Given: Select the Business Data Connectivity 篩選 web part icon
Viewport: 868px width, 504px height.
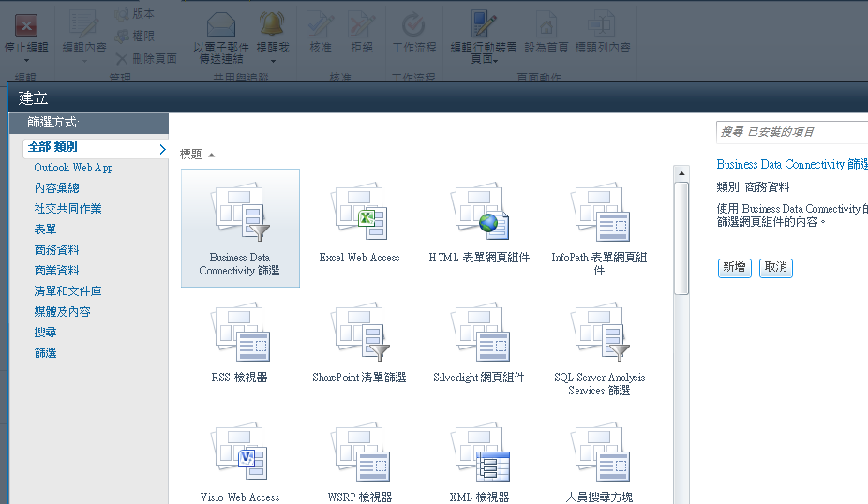Looking at the screenshot, I should coord(240,214).
